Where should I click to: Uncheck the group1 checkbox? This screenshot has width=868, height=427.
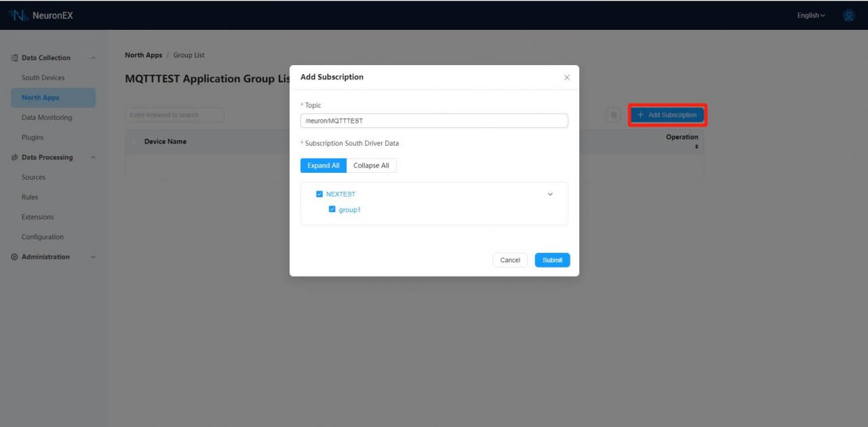coord(332,209)
